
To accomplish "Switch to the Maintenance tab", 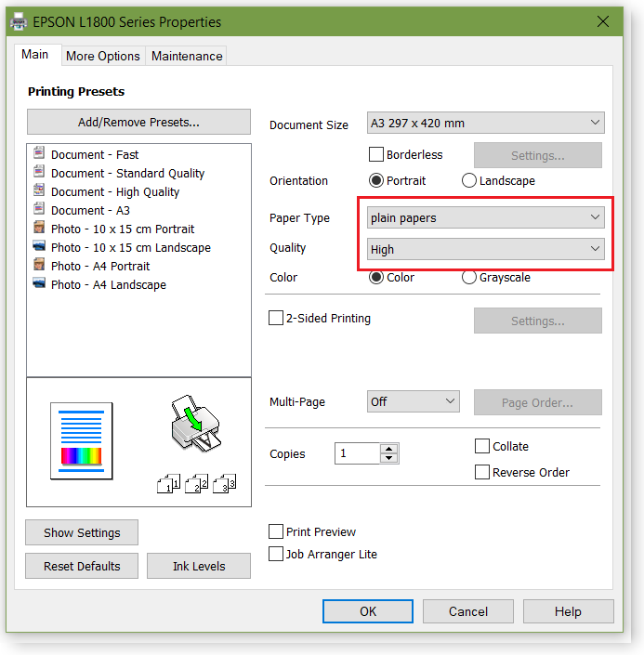I will click(187, 56).
